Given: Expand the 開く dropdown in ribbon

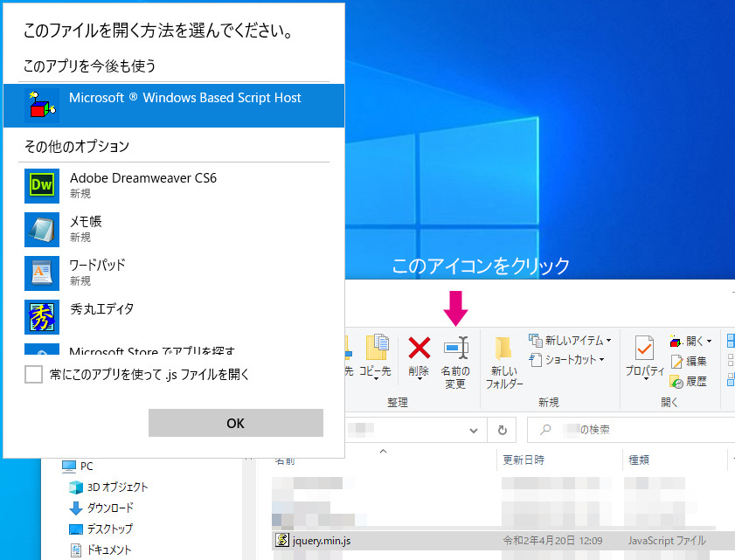Looking at the screenshot, I should (709, 342).
